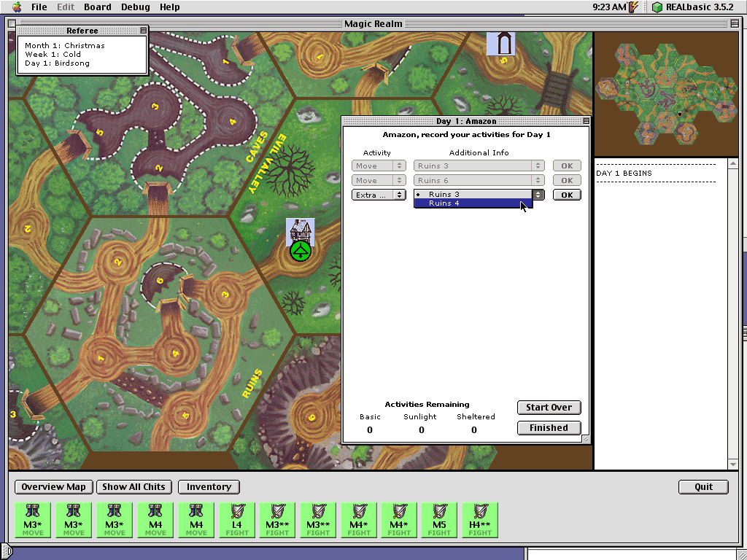Screen dimensions: 747x560
Task: Select the M4* FIGHT chit beside M5 FIGHT
Action: (x=399, y=520)
